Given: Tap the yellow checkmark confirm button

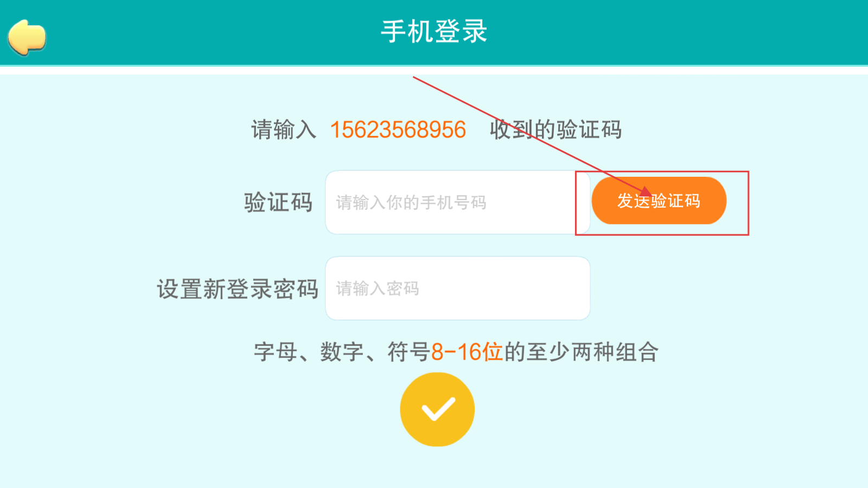Looking at the screenshot, I should click(x=437, y=409).
